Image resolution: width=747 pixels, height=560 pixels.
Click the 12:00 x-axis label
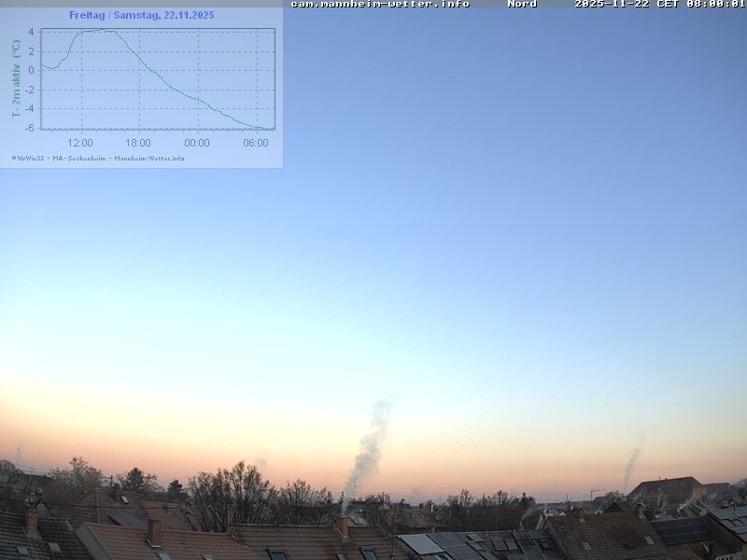coord(80,143)
